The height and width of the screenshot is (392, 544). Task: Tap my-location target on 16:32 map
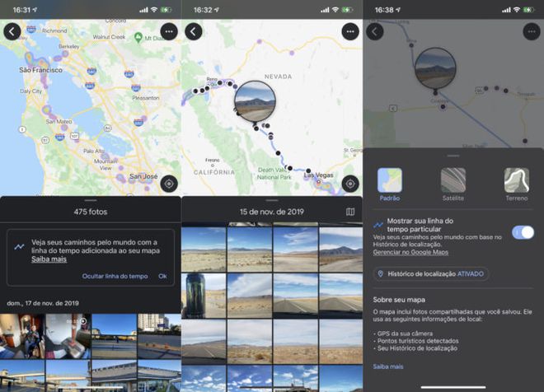click(x=350, y=184)
